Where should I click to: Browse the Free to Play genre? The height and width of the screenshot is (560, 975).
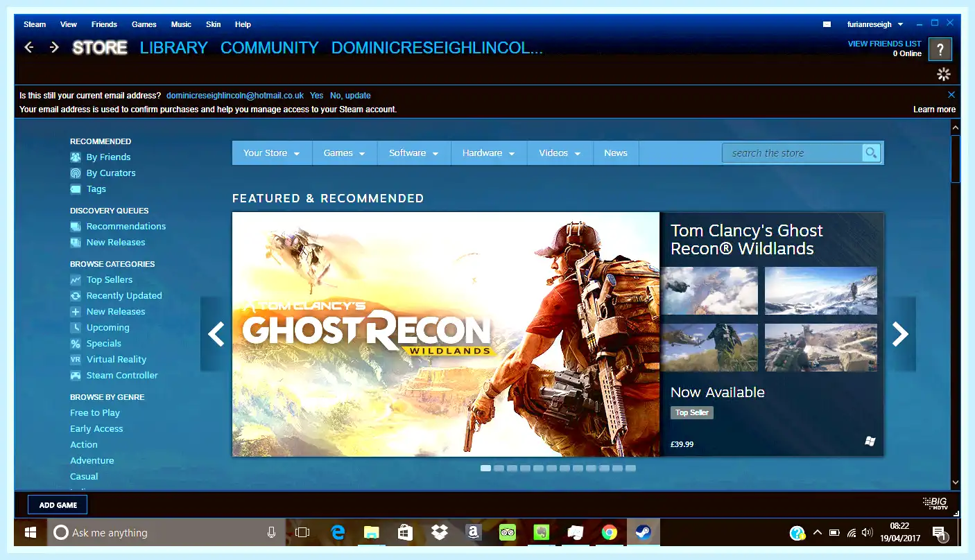click(x=95, y=412)
